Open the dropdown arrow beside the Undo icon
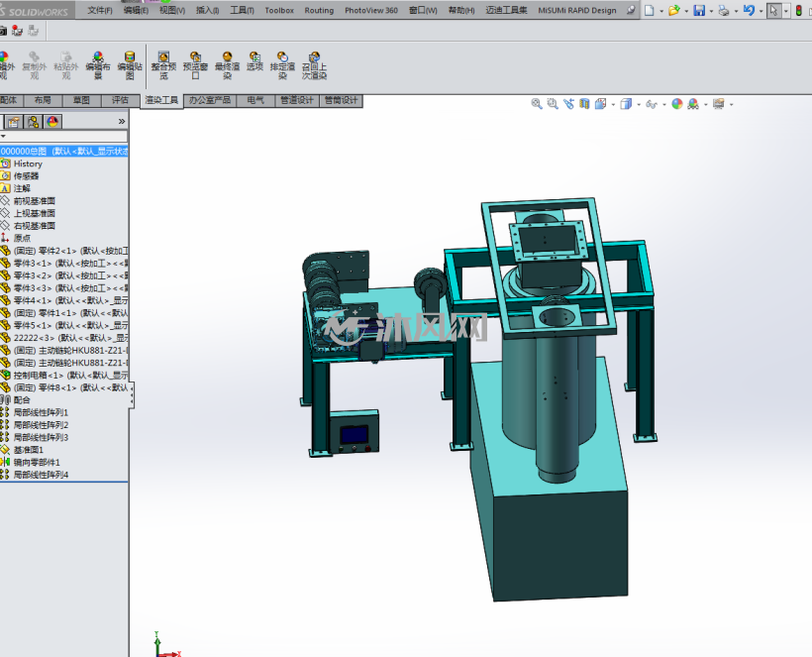 (x=761, y=11)
